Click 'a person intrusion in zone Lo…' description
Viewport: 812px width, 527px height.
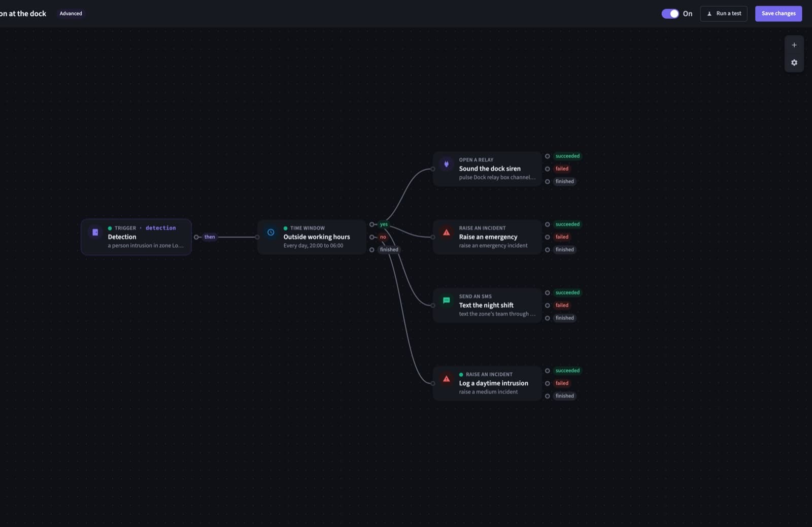coord(146,246)
